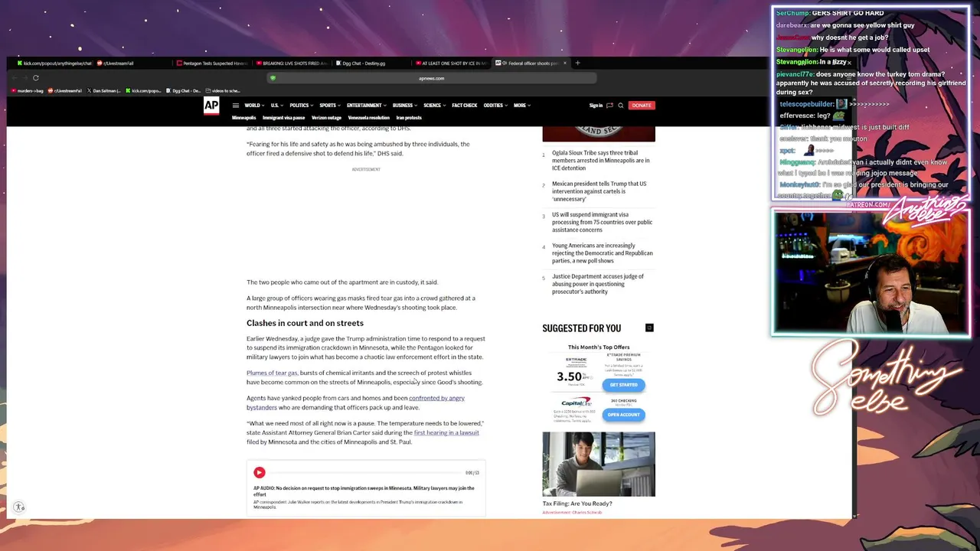The image size is (980, 551).
Task: Expand the Politics dropdown
Action: pos(301,106)
